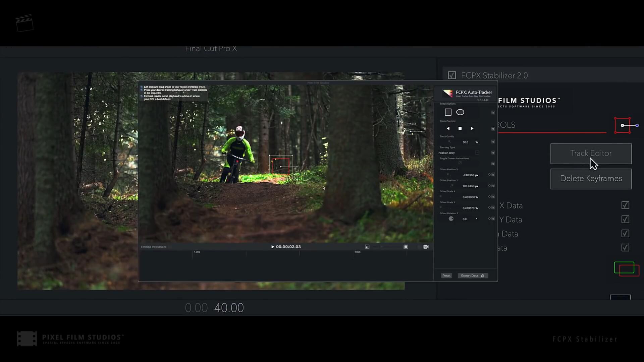Click the 4.00s marker on the timeline ruler
Viewport: 644px width, 362px height.
357,252
